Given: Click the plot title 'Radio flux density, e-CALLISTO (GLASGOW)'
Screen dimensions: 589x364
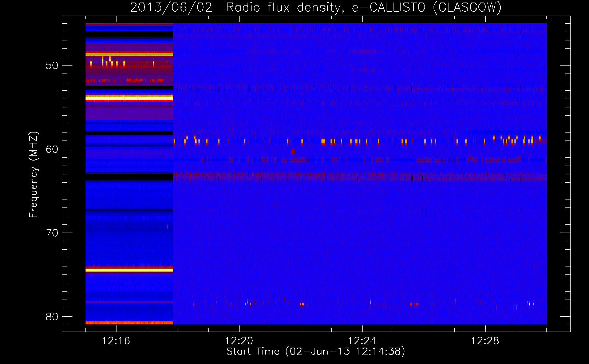Looking at the screenshot, I should (x=364, y=7).
